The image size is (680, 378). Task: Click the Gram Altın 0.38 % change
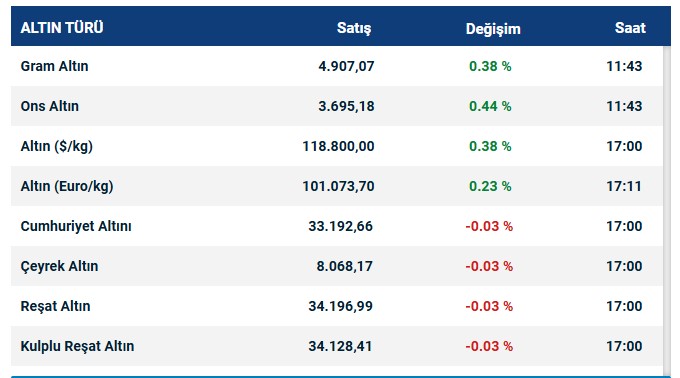[x=490, y=66]
